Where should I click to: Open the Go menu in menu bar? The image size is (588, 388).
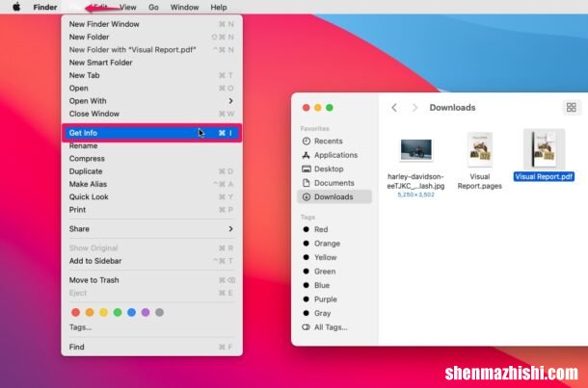(x=153, y=7)
